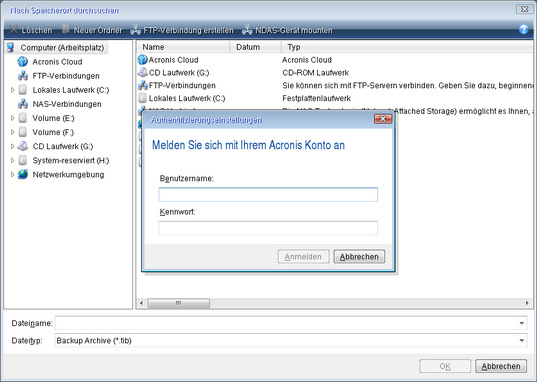Screen dimensions: 537x382
Task: Expand System-reserviert (H:) tree node
Action: (x=12, y=160)
